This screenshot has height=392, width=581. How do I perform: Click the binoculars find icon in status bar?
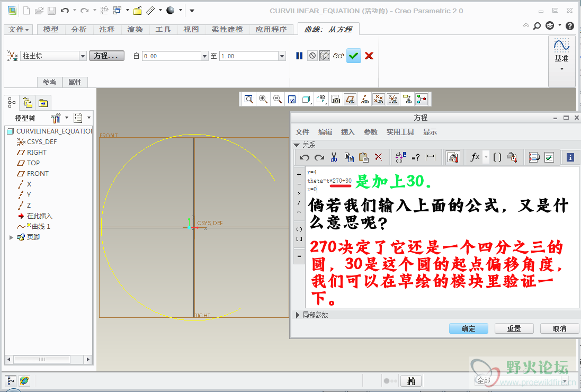click(x=411, y=380)
